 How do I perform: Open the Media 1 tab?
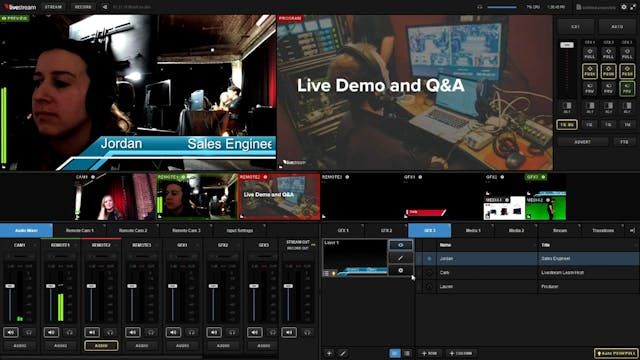473,231
